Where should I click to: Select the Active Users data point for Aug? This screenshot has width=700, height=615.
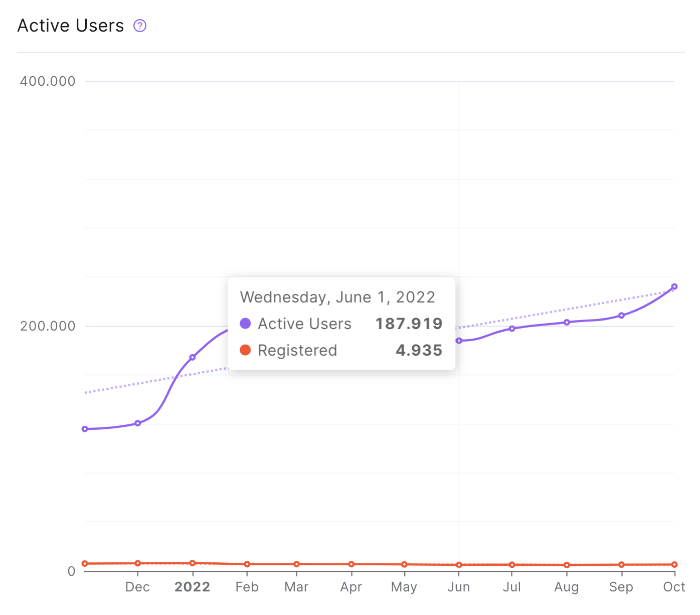[x=567, y=323]
